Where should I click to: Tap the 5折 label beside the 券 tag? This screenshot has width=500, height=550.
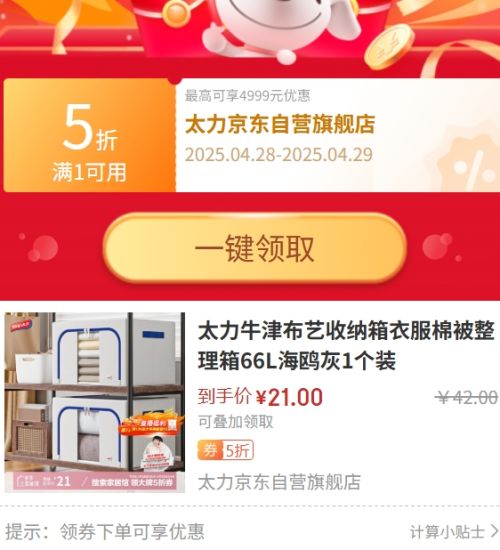[x=238, y=450]
